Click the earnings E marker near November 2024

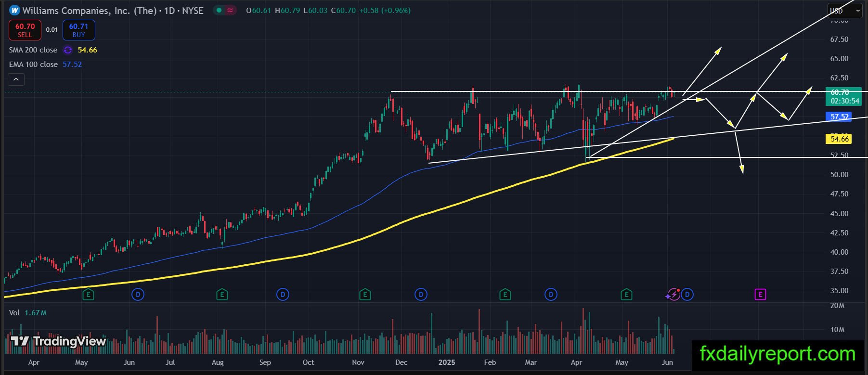pos(365,294)
